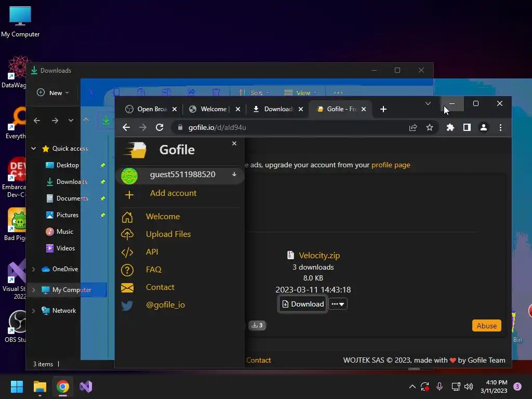Collapse the Quick access tree node

34,149
